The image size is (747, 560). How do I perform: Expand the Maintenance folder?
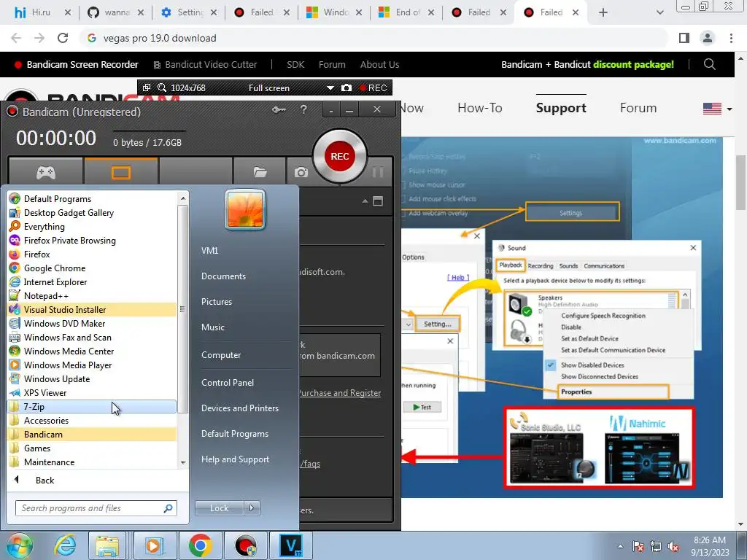point(93,462)
